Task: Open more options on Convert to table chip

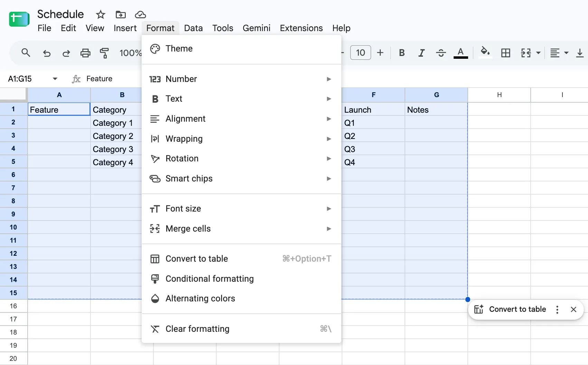Action: (557, 309)
